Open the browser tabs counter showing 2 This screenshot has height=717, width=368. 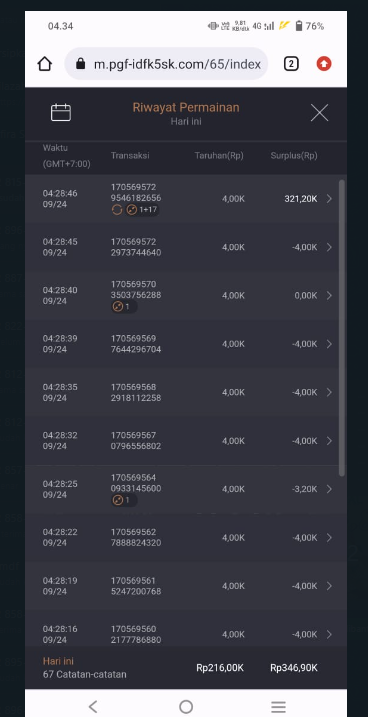[x=291, y=64]
